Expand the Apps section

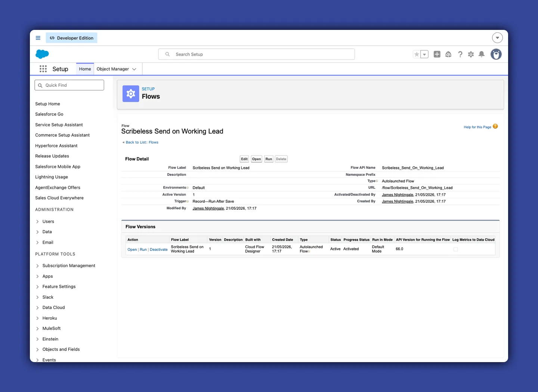37,276
